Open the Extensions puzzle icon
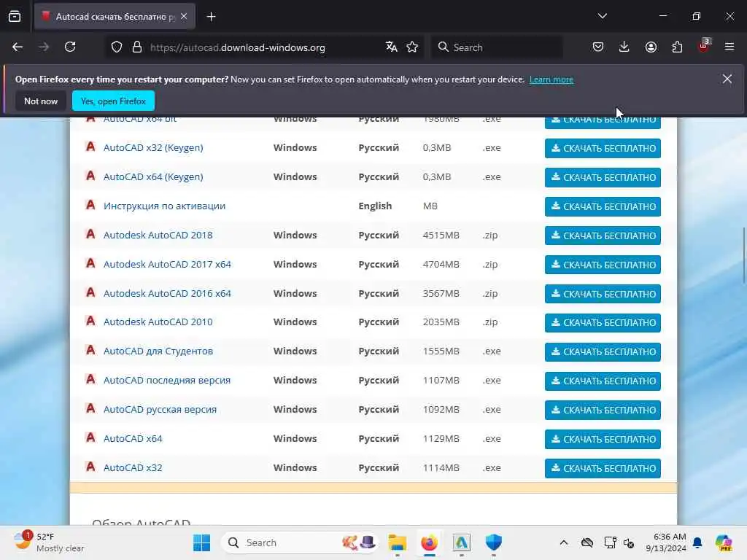 pos(677,47)
